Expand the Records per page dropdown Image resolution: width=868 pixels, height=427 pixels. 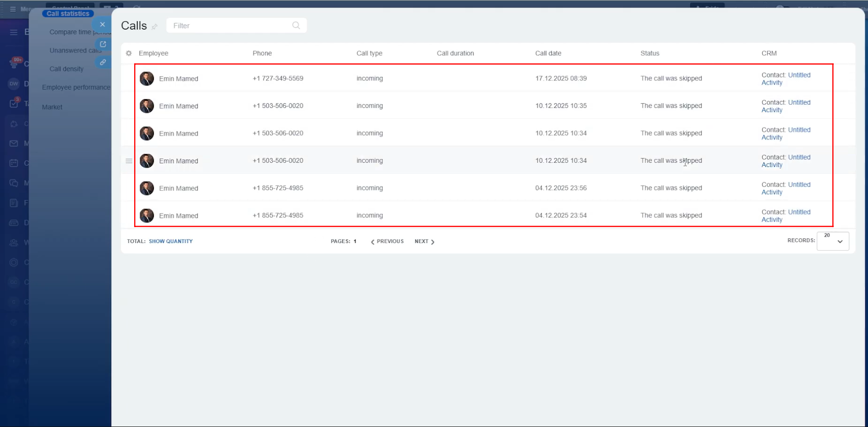pyautogui.click(x=833, y=241)
